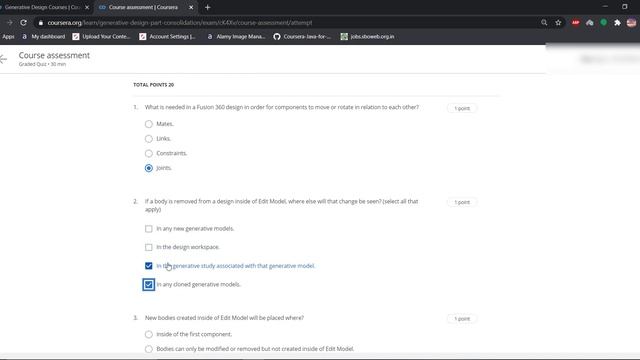The image size is (640, 360).
Task: Uncheck 'In any cloned generative models'
Action: coord(149,284)
